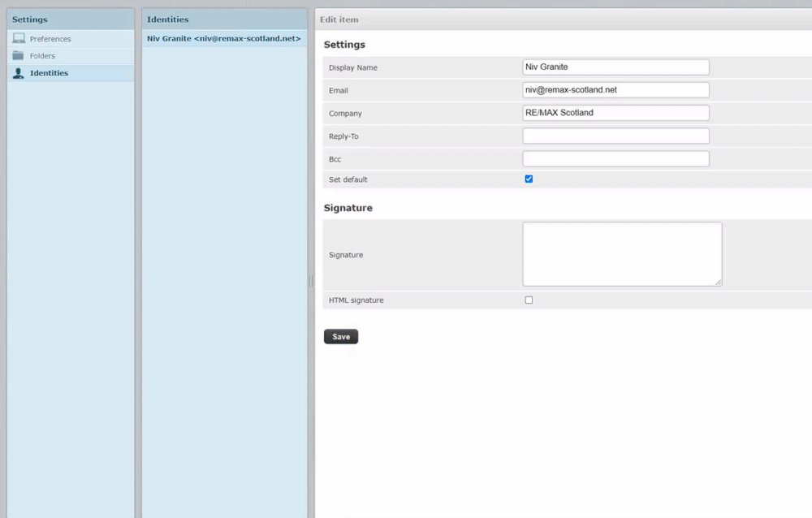This screenshot has width=812, height=518.
Task: Click the empty Reply-To field
Action: point(615,136)
